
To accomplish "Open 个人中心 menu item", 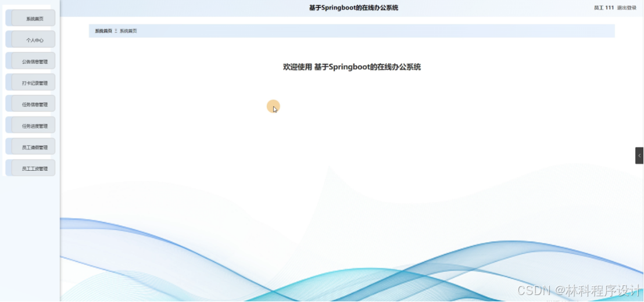I will click(x=30, y=39).
